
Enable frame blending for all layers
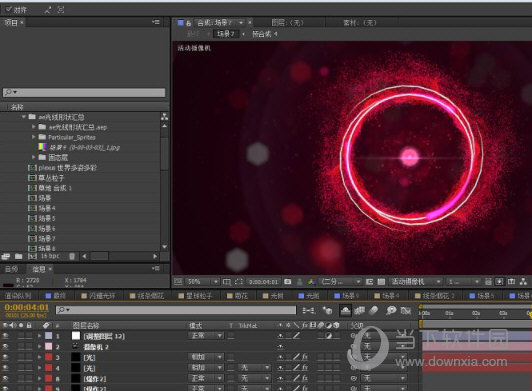[x=360, y=310]
